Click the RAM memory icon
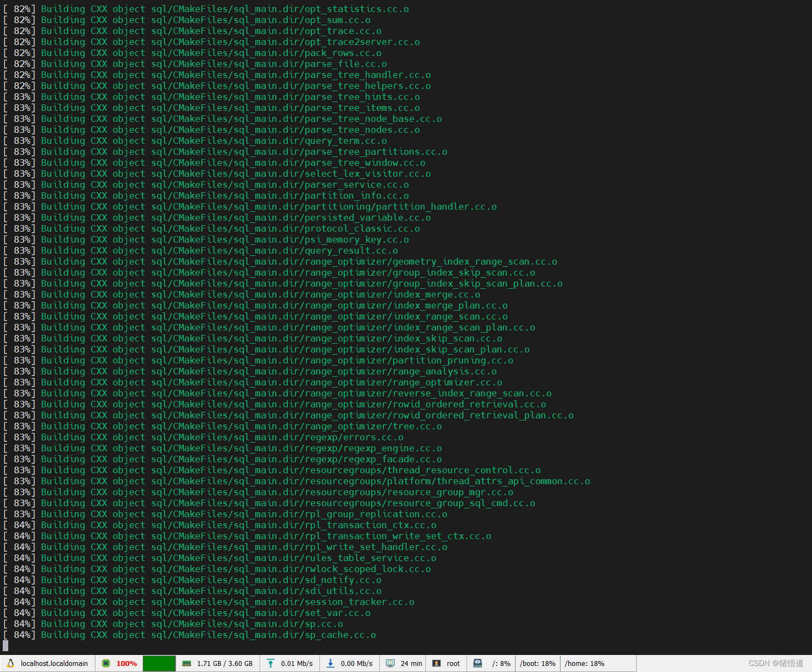Image resolution: width=812 pixels, height=672 pixels. tap(187, 663)
